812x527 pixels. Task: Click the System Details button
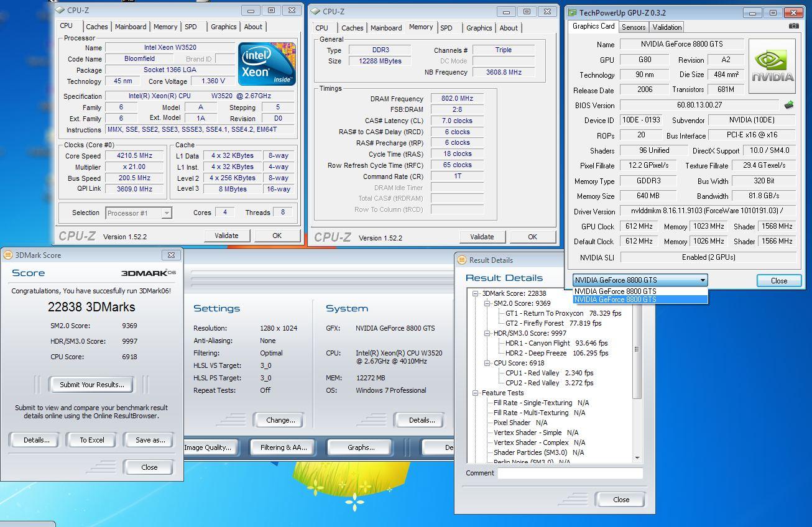pos(422,420)
